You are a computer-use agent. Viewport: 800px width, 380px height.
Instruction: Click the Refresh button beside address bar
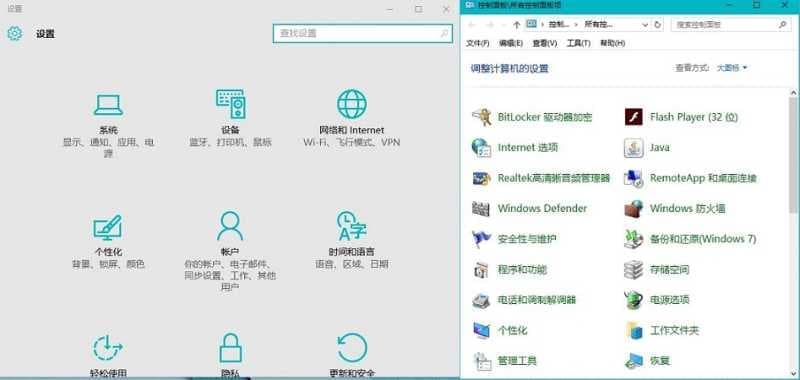[658, 24]
